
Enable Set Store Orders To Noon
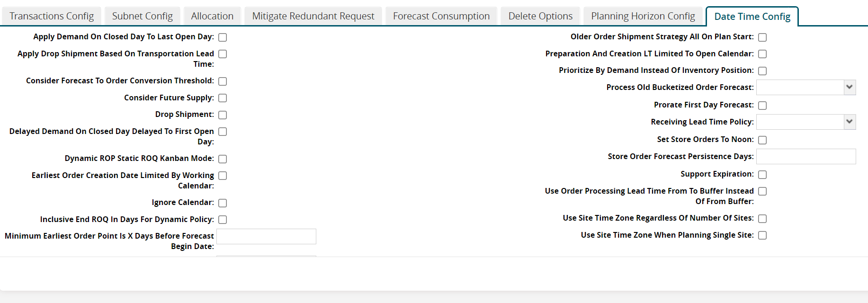coord(762,140)
